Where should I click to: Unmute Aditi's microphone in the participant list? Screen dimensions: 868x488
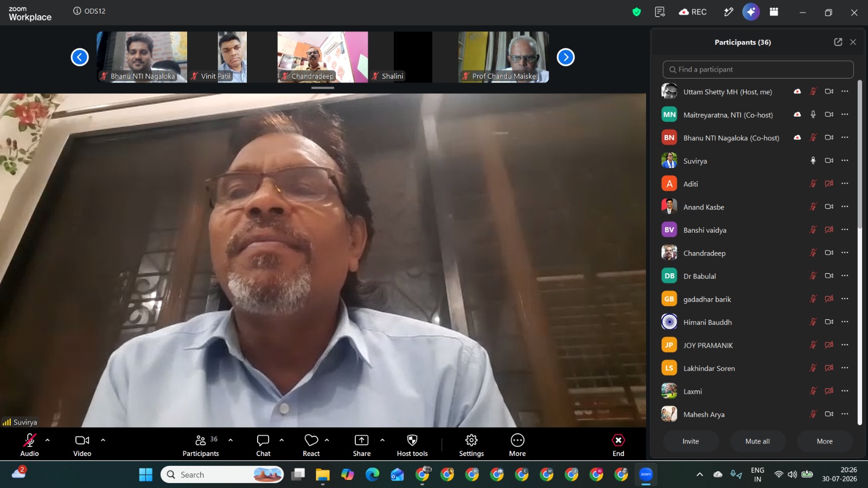tap(813, 184)
